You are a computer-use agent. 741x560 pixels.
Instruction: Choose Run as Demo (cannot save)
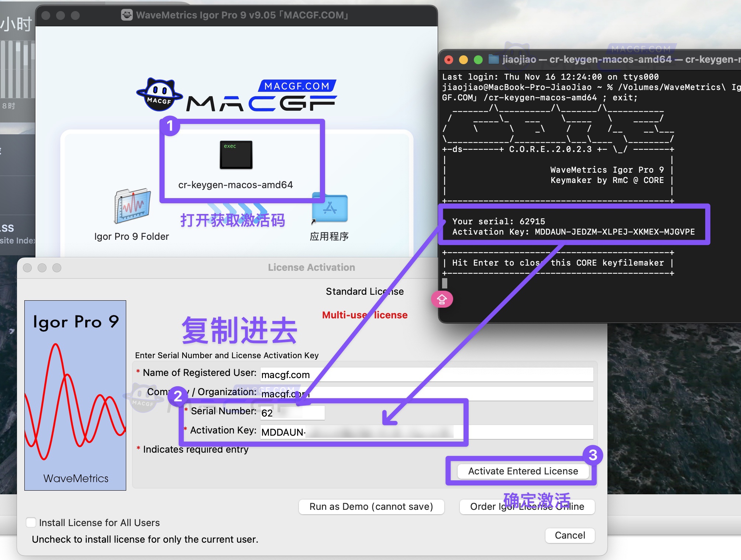point(371,507)
